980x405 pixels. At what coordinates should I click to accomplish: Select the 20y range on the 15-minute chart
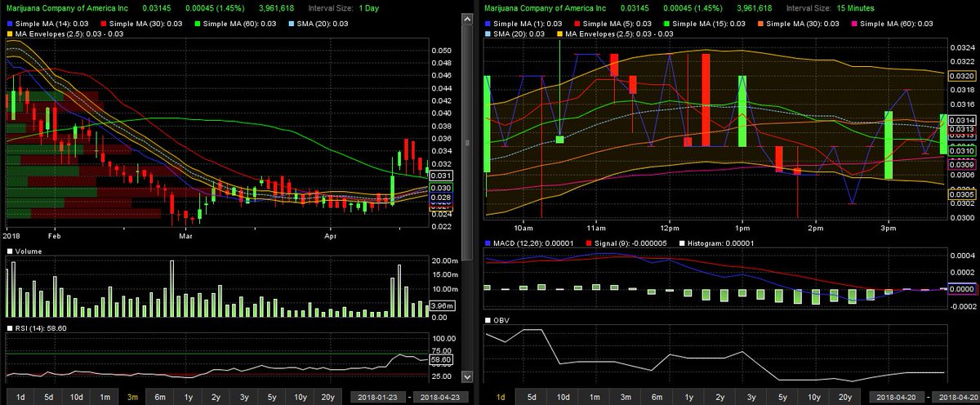[x=845, y=397]
